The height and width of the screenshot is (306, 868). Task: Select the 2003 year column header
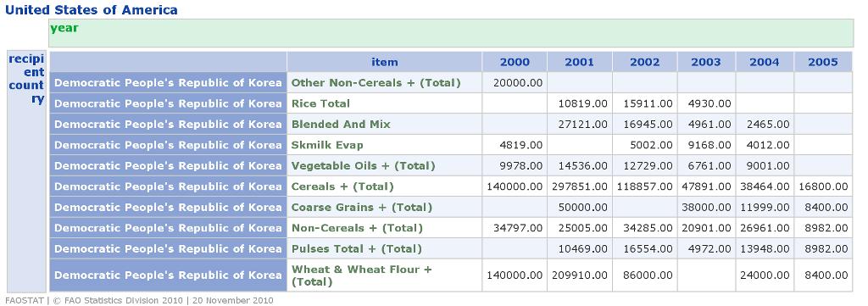coord(706,62)
